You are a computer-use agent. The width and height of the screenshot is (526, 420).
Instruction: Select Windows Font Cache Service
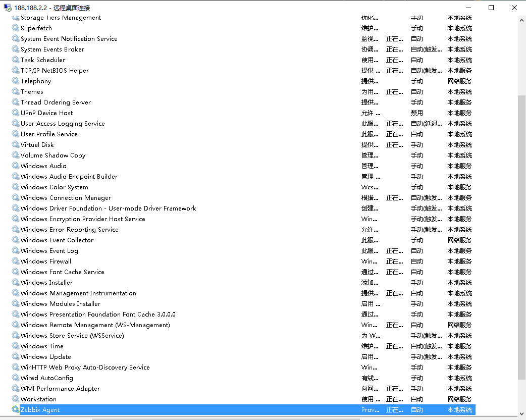[x=63, y=272]
